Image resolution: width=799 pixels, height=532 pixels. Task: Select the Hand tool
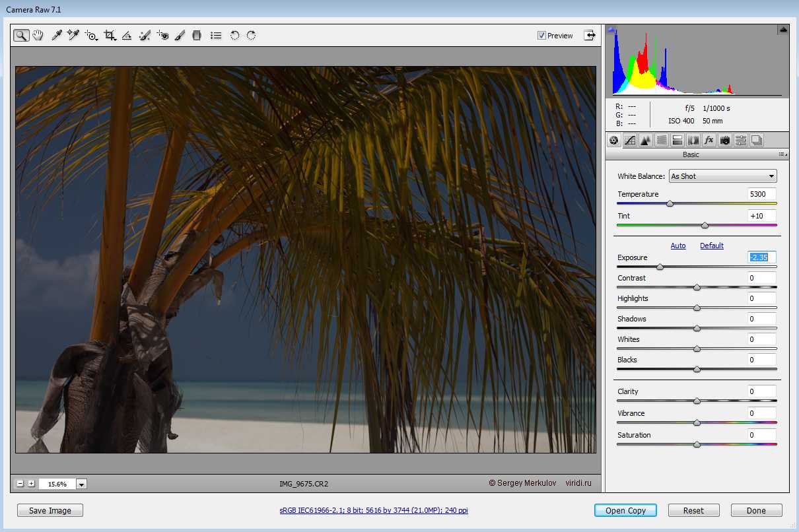[x=38, y=36]
